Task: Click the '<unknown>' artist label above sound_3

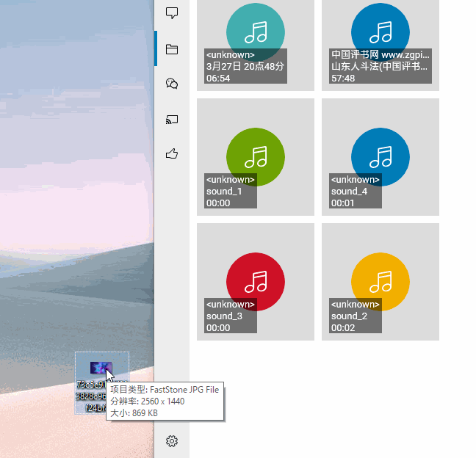Action: pos(231,304)
